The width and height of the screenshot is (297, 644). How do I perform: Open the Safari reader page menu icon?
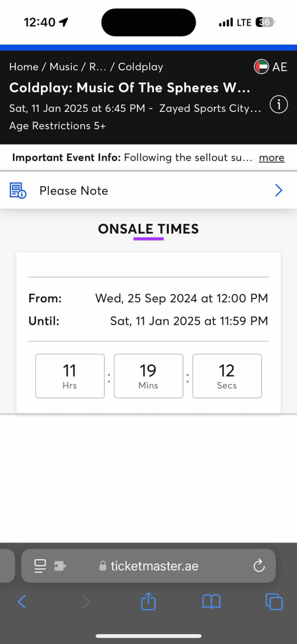[x=40, y=566]
